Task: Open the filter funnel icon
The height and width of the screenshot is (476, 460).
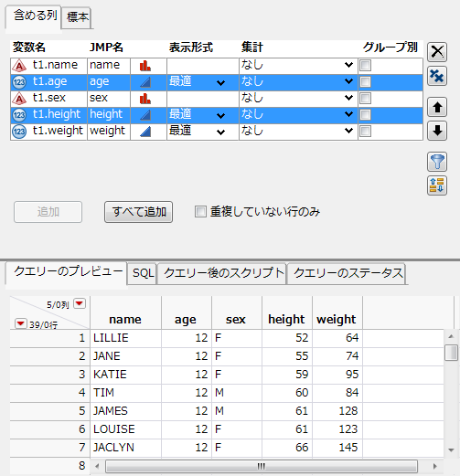Action: (437, 162)
